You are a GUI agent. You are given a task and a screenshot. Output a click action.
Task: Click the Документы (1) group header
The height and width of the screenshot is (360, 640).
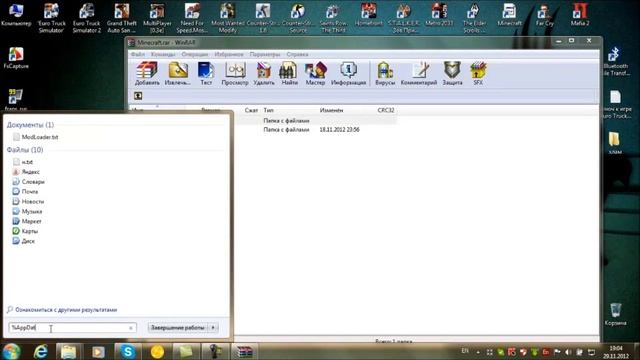click(30, 125)
